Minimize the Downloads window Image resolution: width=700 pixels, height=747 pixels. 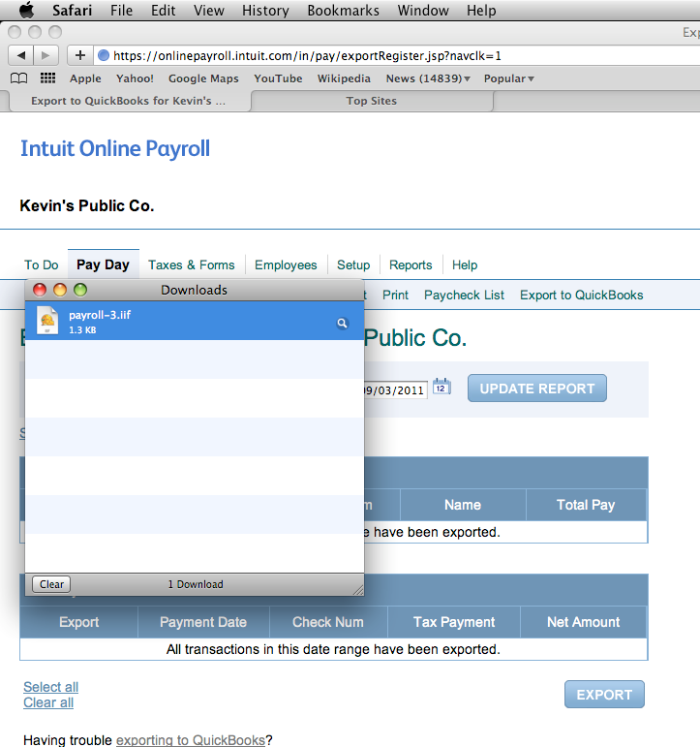tap(60, 290)
